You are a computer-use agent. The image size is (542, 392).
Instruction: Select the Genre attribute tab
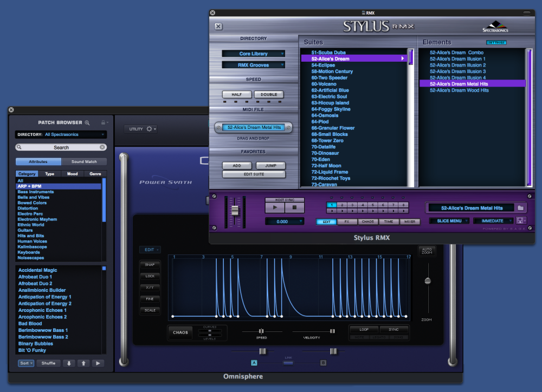[x=95, y=174]
